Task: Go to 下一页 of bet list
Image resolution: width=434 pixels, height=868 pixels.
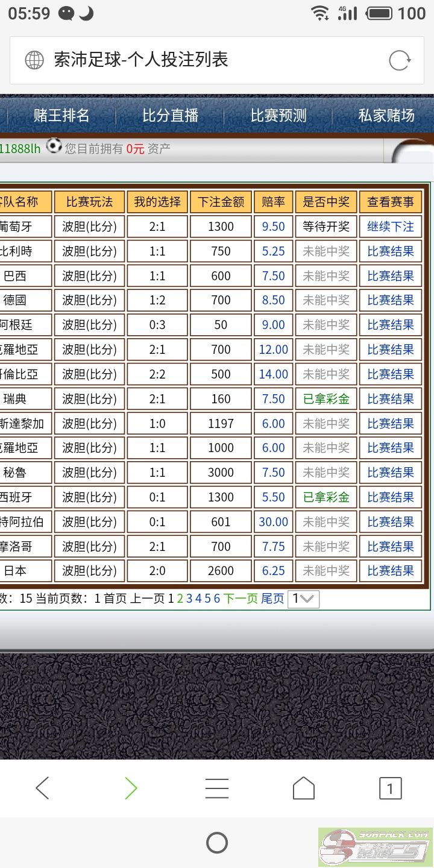Action: point(241,599)
